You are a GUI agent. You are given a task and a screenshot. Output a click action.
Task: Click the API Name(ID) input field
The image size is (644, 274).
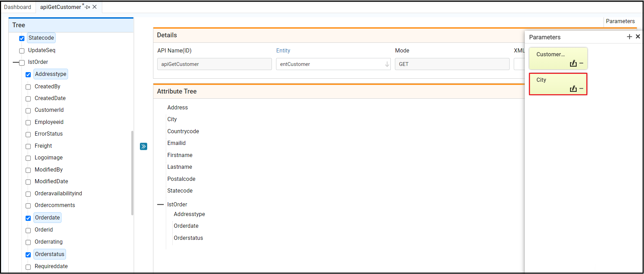214,64
